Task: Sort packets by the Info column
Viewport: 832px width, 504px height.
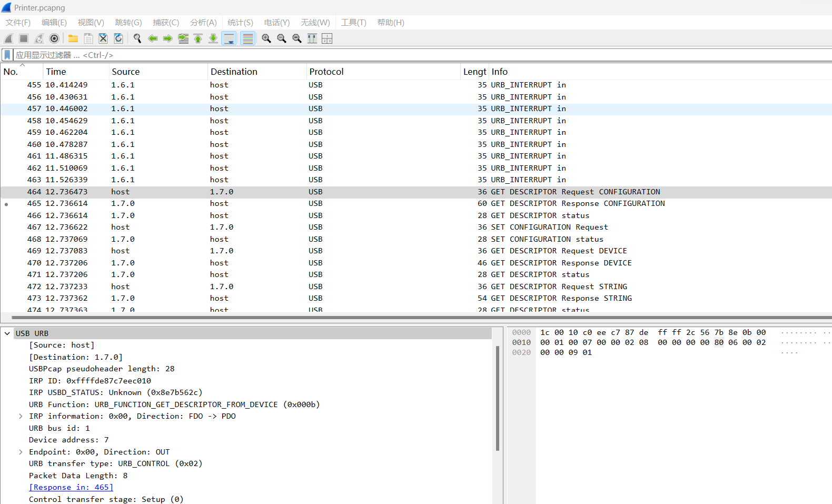Action: [660, 72]
